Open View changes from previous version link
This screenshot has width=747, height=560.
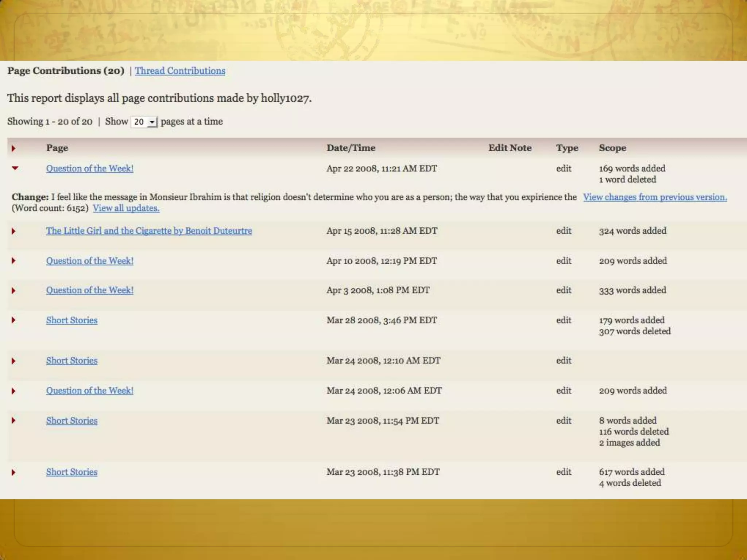(655, 197)
